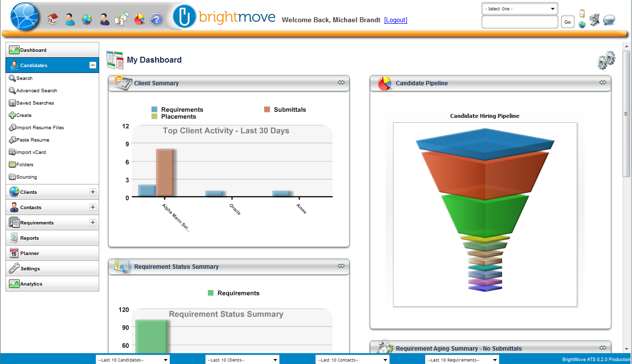Open the Last 10 Requirements dropdown
The image size is (632, 364).
pyautogui.click(x=462, y=360)
